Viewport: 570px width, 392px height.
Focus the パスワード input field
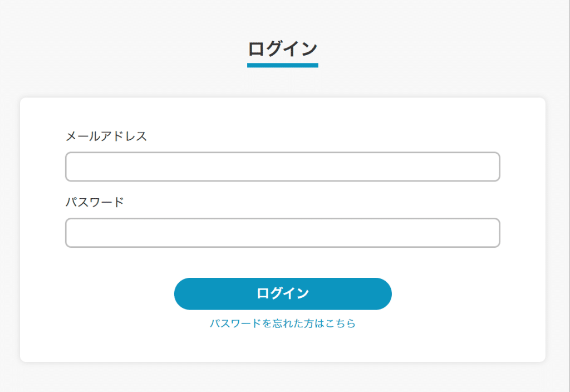(282, 233)
